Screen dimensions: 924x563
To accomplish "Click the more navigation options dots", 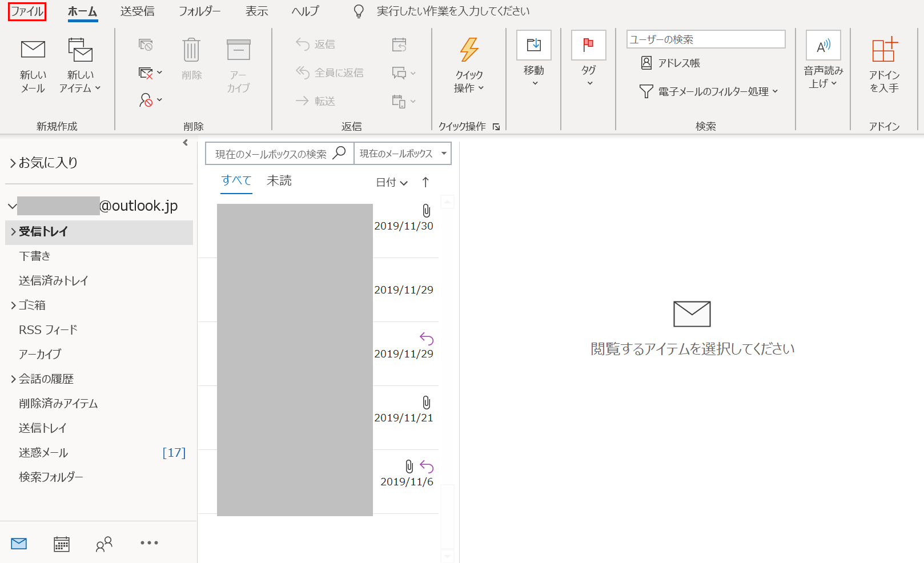I will coord(150,543).
